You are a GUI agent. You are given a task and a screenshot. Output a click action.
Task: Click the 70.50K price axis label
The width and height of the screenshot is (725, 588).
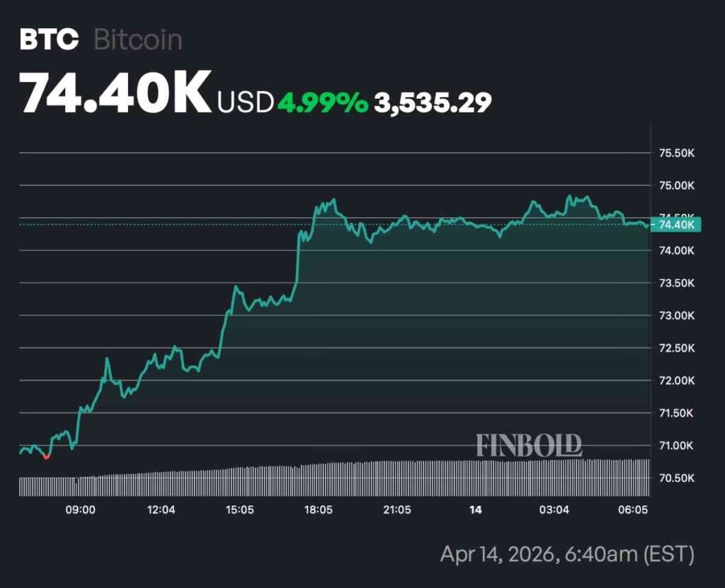675,478
